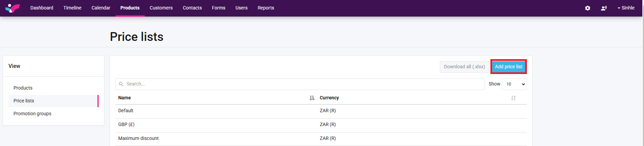
Task: Go to the Timeline page
Action: pos(72,8)
